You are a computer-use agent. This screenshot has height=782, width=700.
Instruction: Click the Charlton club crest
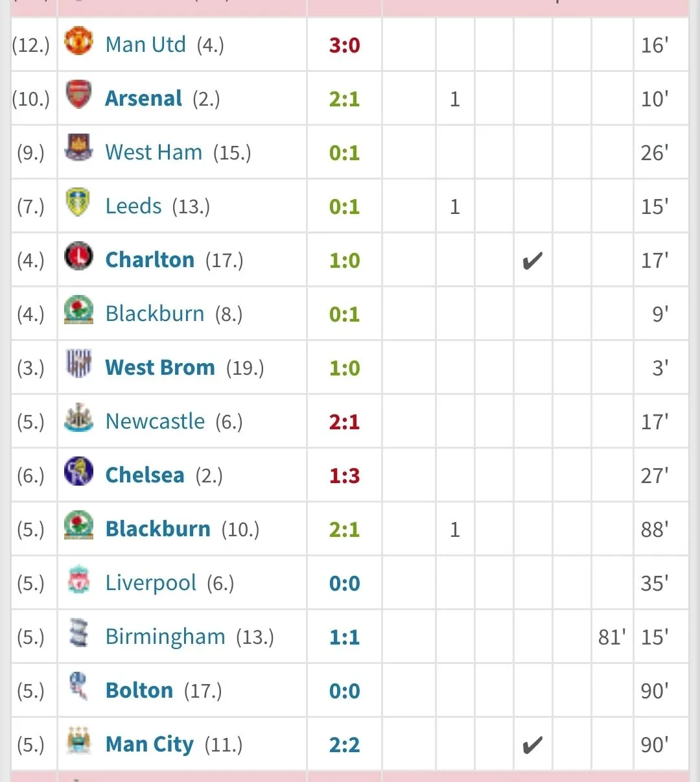78,257
